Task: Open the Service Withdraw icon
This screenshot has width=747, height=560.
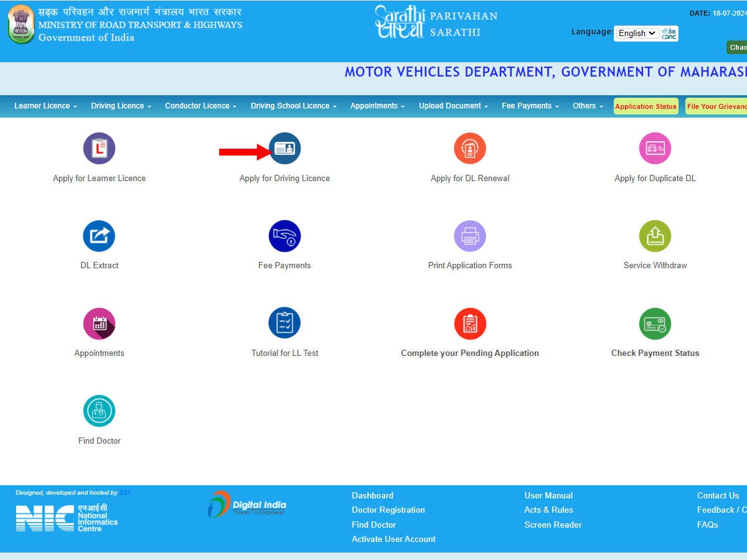Action: [655, 236]
